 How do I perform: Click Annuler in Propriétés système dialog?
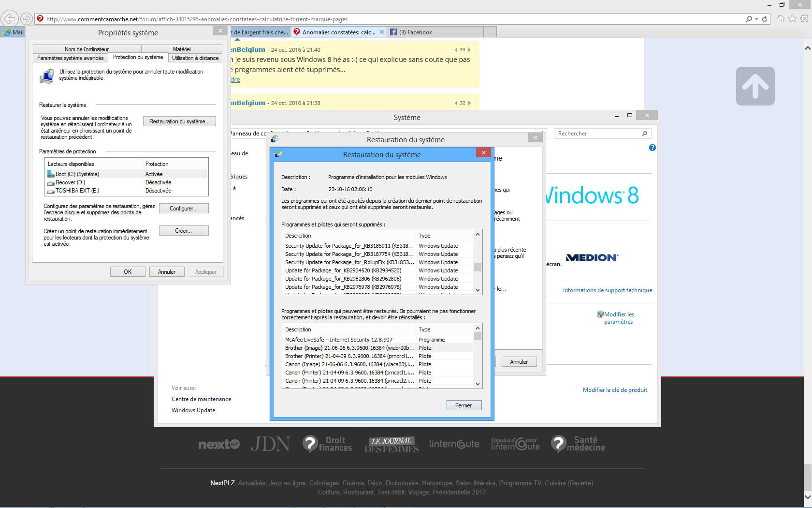[x=167, y=272]
